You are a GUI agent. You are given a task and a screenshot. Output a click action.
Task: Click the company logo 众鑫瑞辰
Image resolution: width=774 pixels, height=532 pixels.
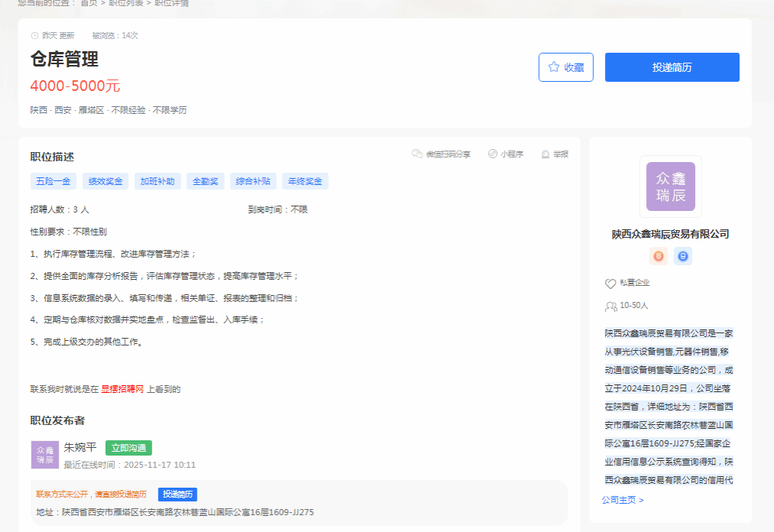[670, 187]
